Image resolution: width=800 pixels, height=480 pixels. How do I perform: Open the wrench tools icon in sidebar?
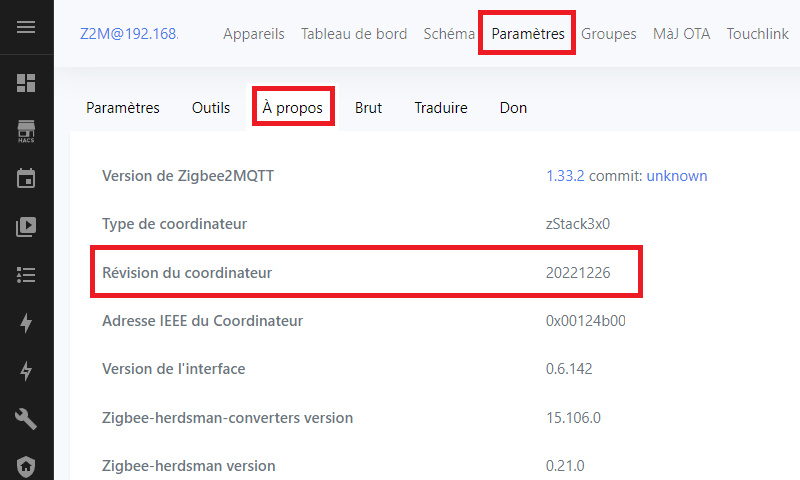(x=26, y=419)
